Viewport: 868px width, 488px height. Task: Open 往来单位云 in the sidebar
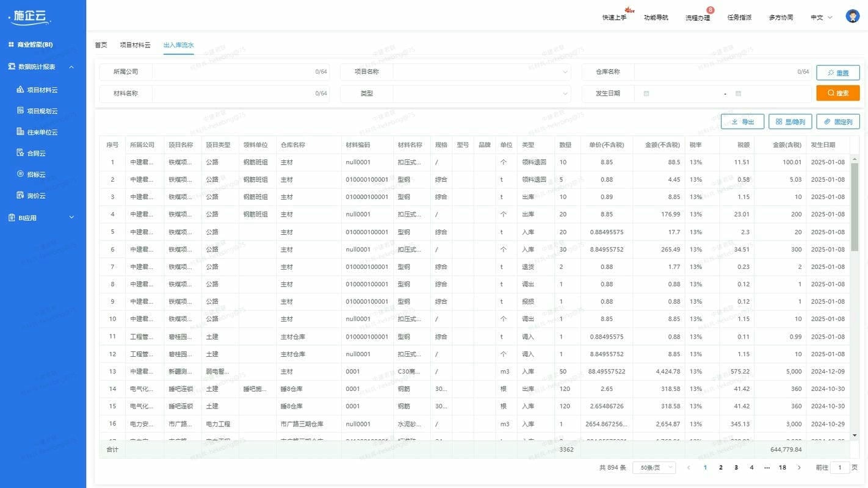click(x=43, y=132)
